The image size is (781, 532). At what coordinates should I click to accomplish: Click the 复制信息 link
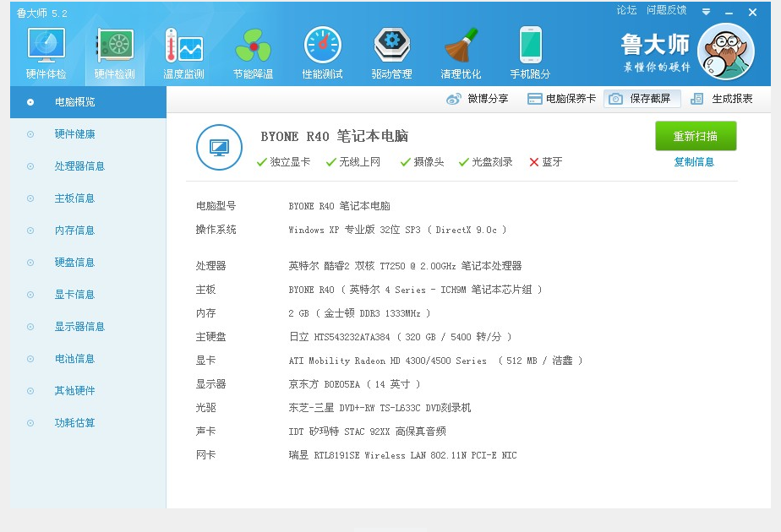[x=694, y=162]
